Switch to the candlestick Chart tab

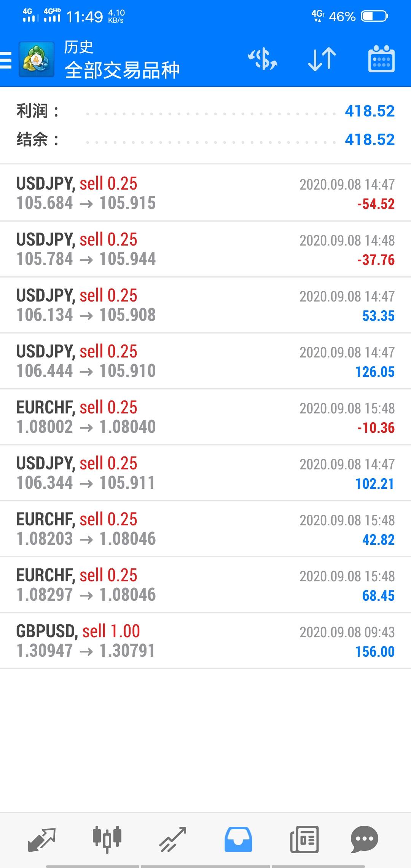107,839
